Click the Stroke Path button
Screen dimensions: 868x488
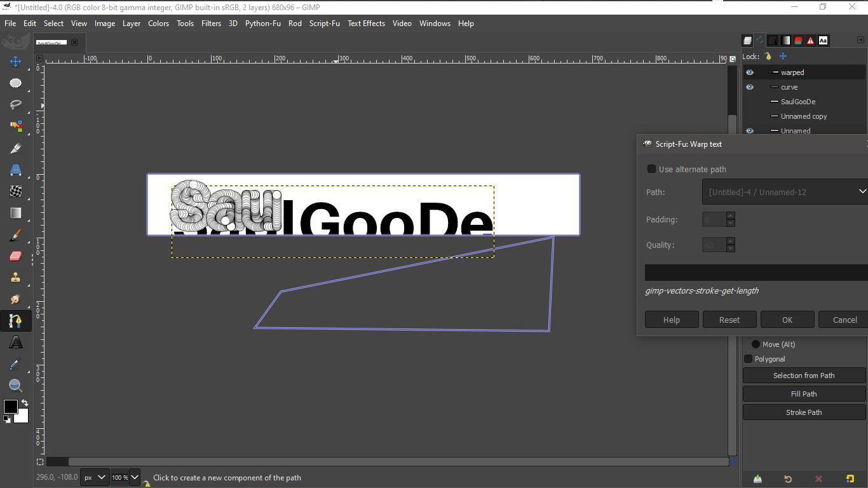pyautogui.click(x=804, y=412)
